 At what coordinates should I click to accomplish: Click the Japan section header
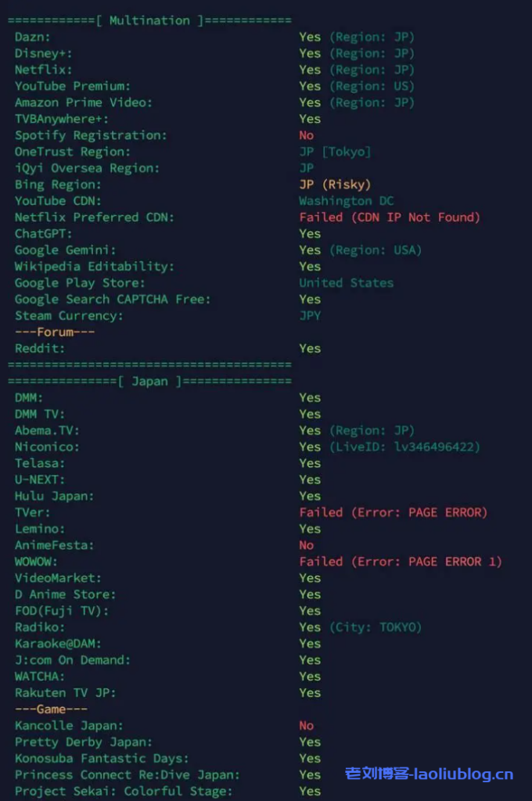(149, 381)
